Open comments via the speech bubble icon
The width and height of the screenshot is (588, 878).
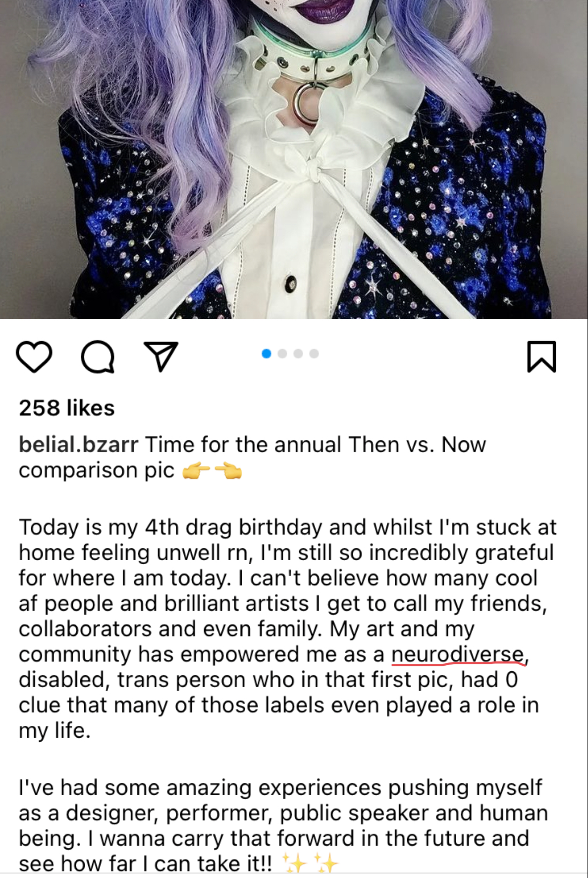coord(98,356)
